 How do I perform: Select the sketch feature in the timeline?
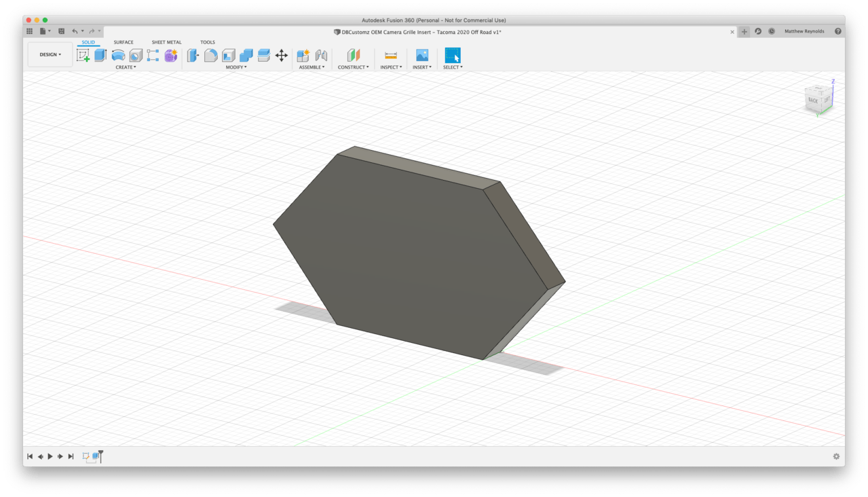(x=86, y=456)
